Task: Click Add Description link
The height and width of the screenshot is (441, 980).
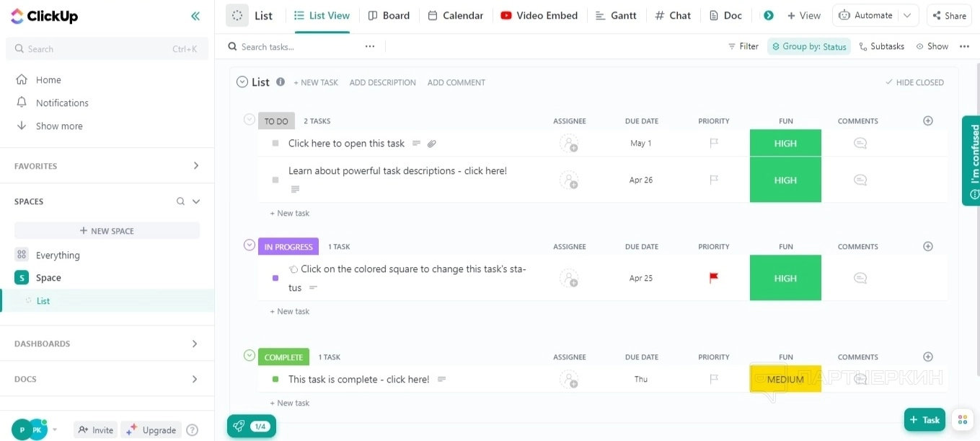Action: click(x=383, y=82)
